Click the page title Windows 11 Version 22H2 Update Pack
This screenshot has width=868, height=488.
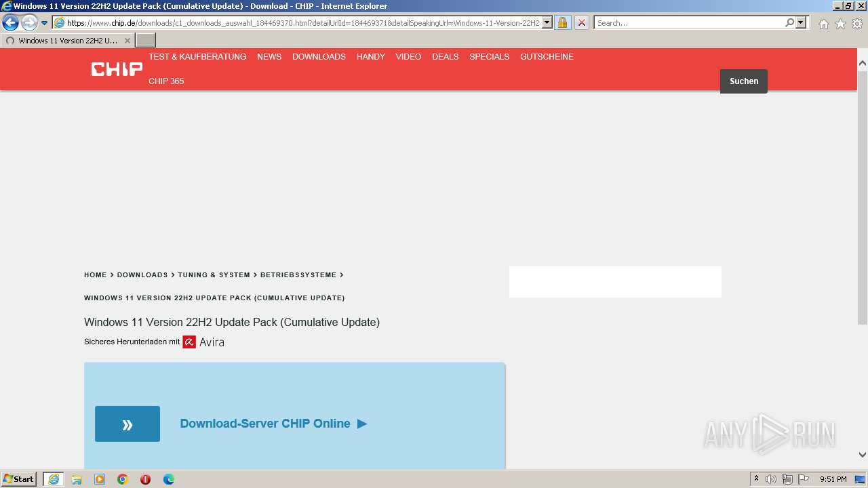click(x=232, y=323)
